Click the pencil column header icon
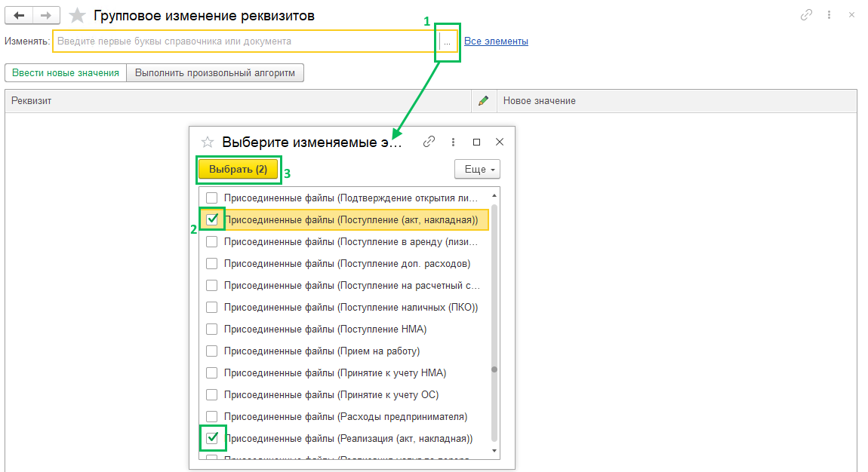The height and width of the screenshot is (472, 868). [x=483, y=100]
